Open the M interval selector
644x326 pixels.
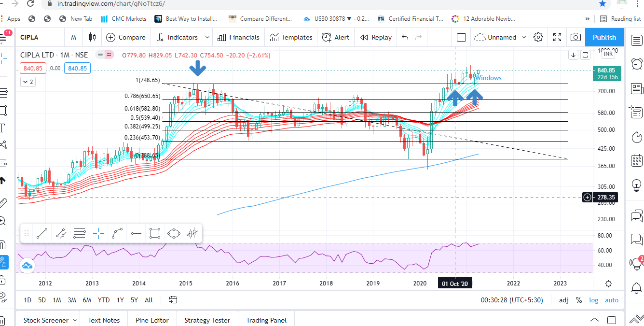[73, 37]
